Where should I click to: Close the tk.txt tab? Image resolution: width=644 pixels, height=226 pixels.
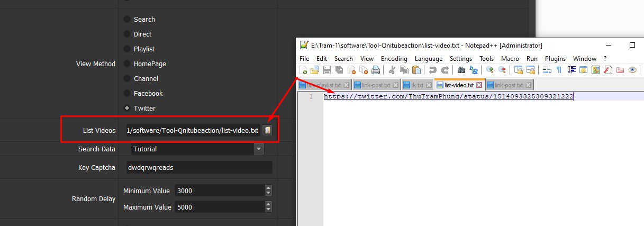(428, 85)
